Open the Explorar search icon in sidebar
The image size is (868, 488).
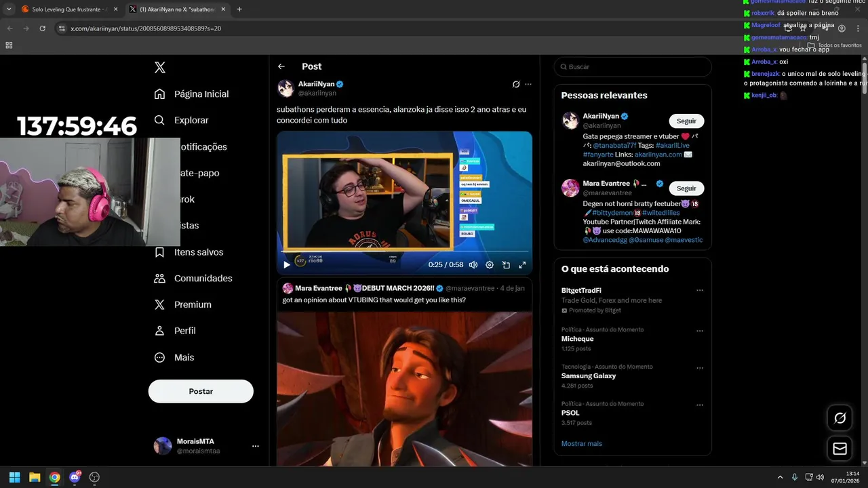160,120
